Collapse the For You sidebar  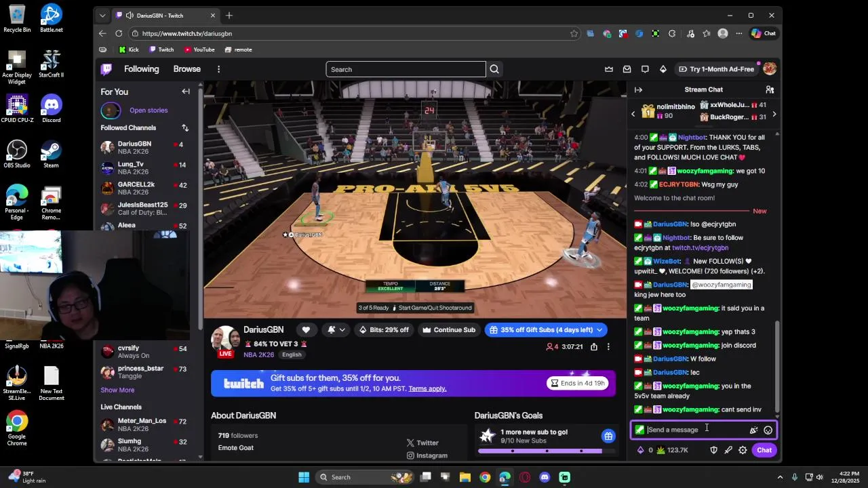185,91
